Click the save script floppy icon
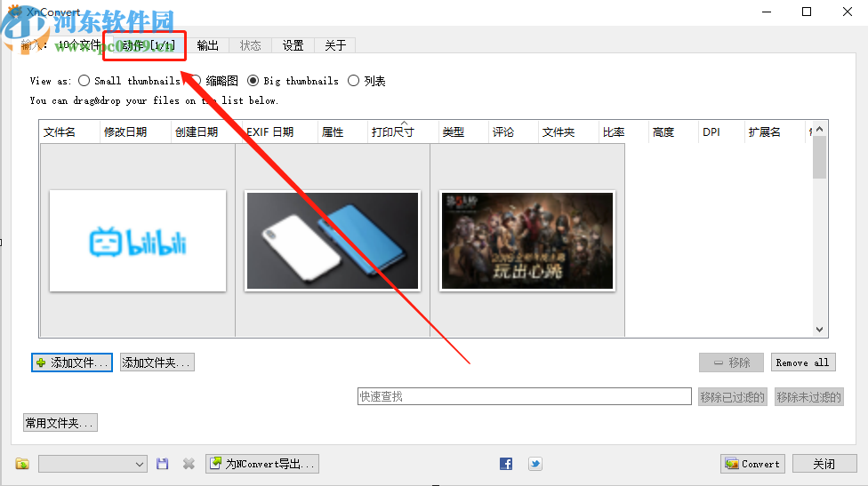The height and width of the screenshot is (486, 868). [x=162, y=464]
